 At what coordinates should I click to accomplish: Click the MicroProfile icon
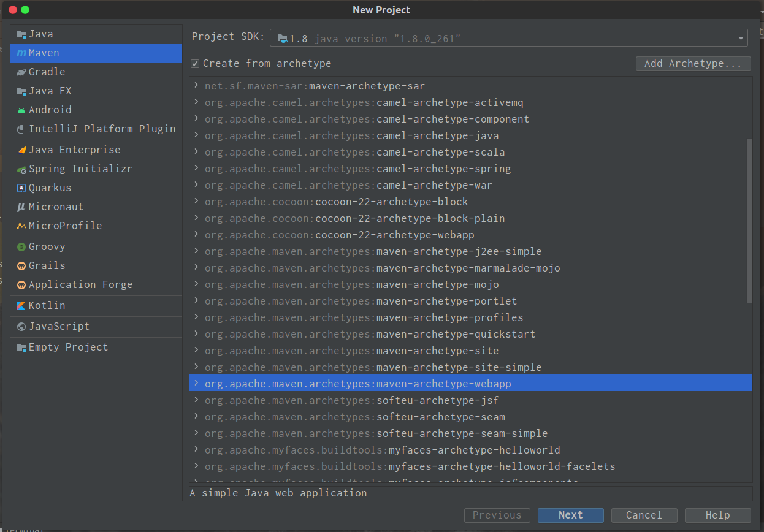pos(21,226)
